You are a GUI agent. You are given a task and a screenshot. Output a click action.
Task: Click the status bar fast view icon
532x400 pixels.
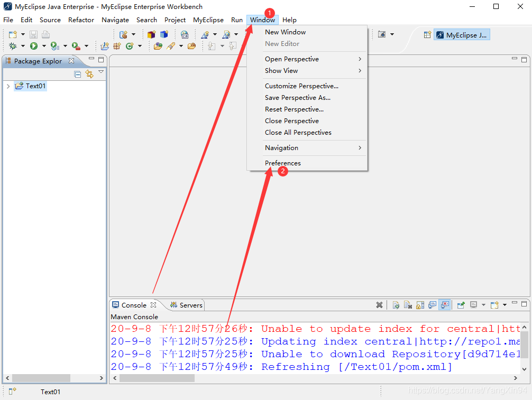click(x=12, y=391)
